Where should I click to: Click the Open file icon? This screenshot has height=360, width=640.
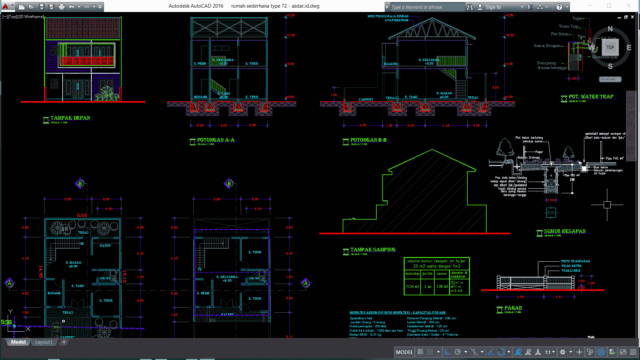point(31,7)
